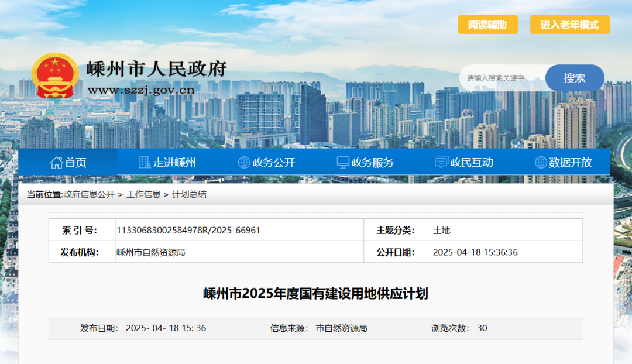Open the 走进嵊州 menu item
Viewport: 632px width, 364px height.
(174, 163)
